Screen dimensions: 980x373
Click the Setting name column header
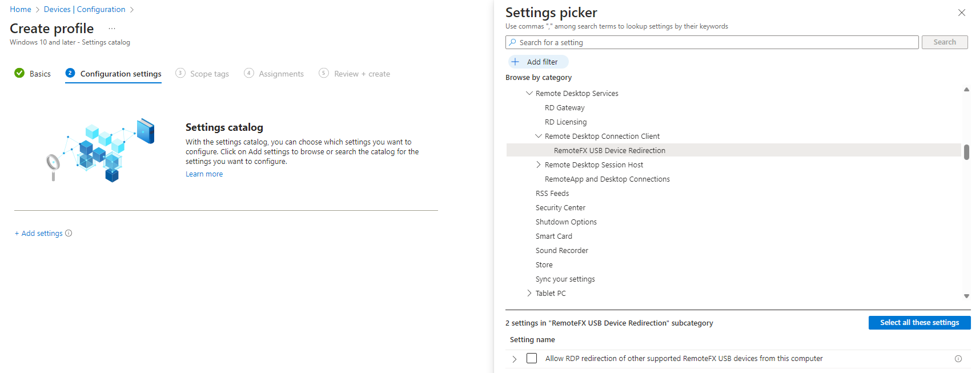[x=532, y=339]
